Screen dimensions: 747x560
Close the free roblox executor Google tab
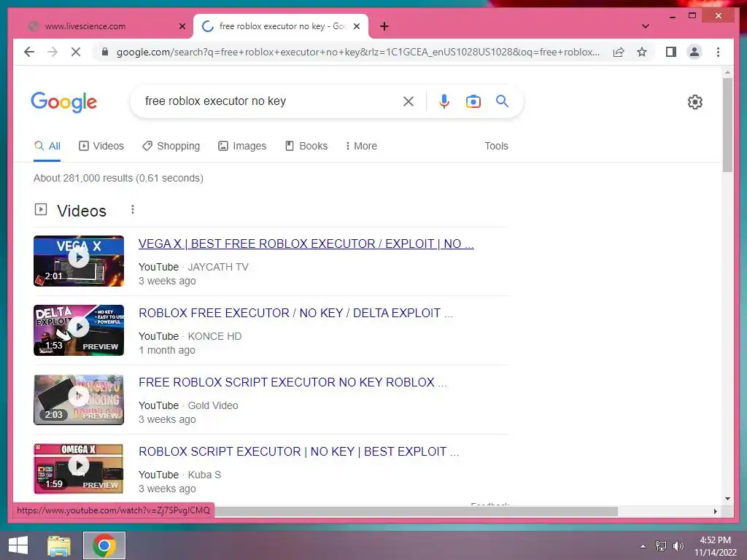(x=356, y=26)
